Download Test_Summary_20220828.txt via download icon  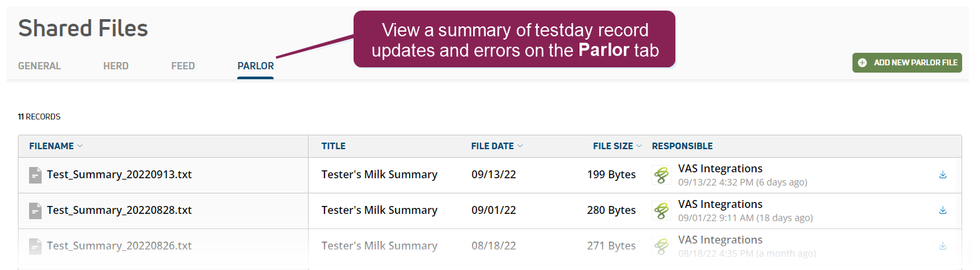[942, 211]
